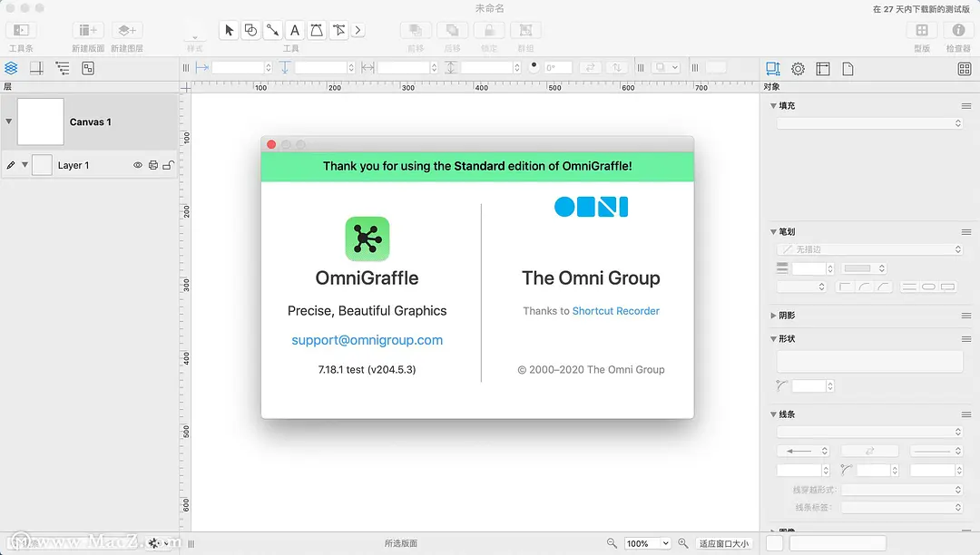Open the 样式 style chevron in toolbar
The height and width of the screenshot is (555, 980).
tap(195, 37)
